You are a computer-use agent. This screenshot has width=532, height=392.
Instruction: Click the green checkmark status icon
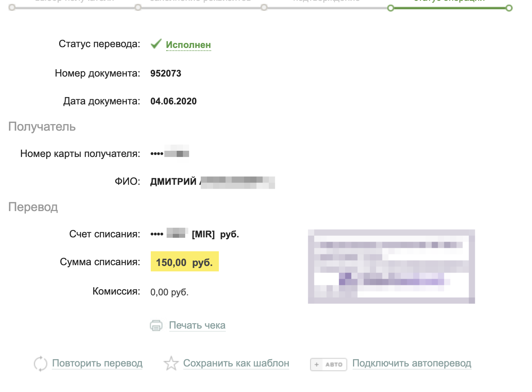tap(156, 44)
